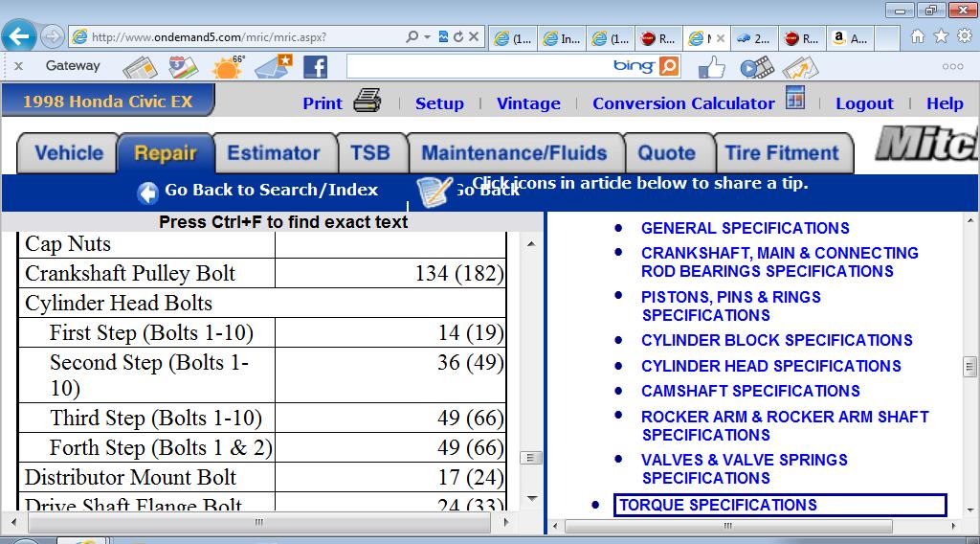
Task: Close the current browser tab
Action: click(x=720, y=38)
